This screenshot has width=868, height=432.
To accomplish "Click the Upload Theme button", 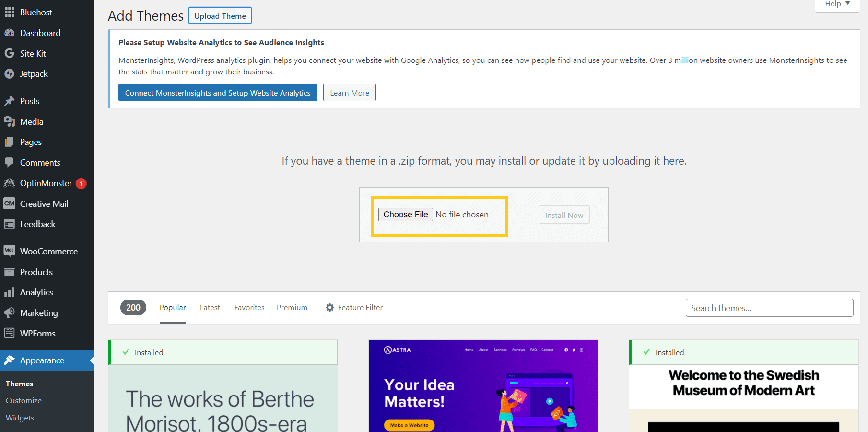I will (x=220, y=16).
